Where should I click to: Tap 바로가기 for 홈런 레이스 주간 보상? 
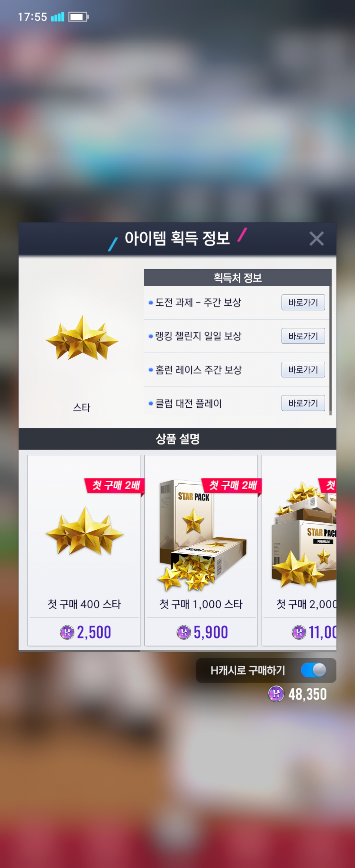303,370
